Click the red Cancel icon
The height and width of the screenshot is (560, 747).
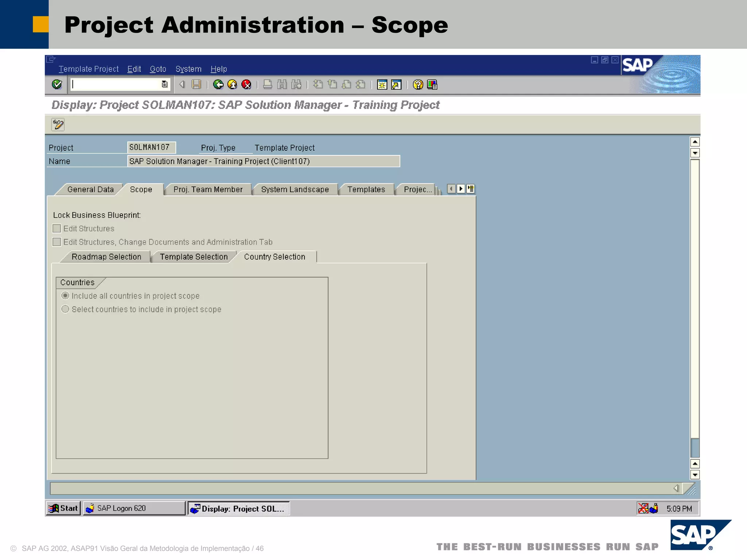[x=247, y=85]
